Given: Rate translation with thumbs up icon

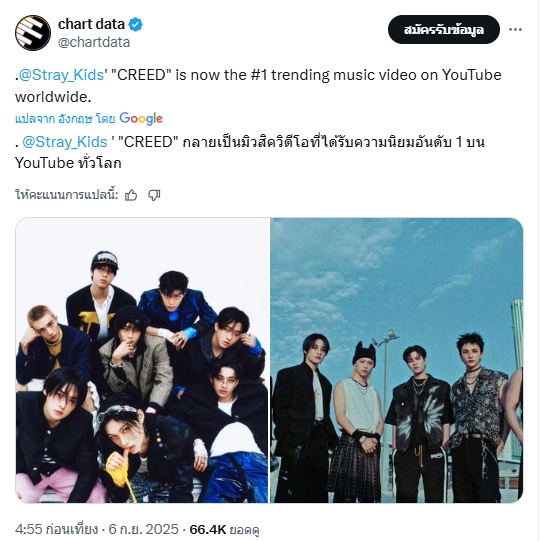Looking at the screenshot, I should click(131, 195).
